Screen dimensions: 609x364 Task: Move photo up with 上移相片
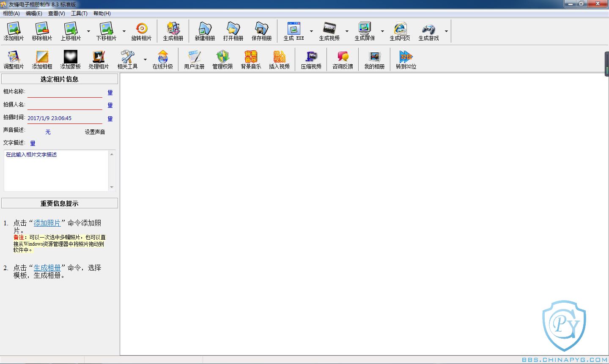tap(71, 31)
